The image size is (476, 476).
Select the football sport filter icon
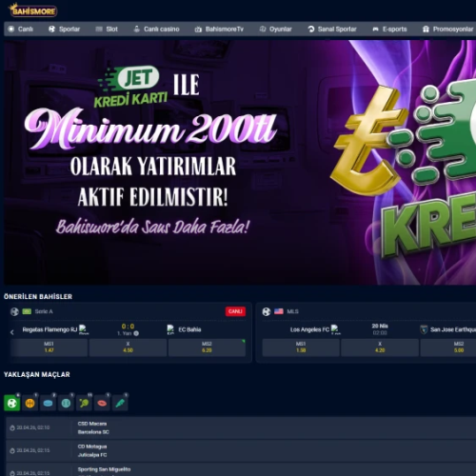pyautogui.click(x=12, y=404)
